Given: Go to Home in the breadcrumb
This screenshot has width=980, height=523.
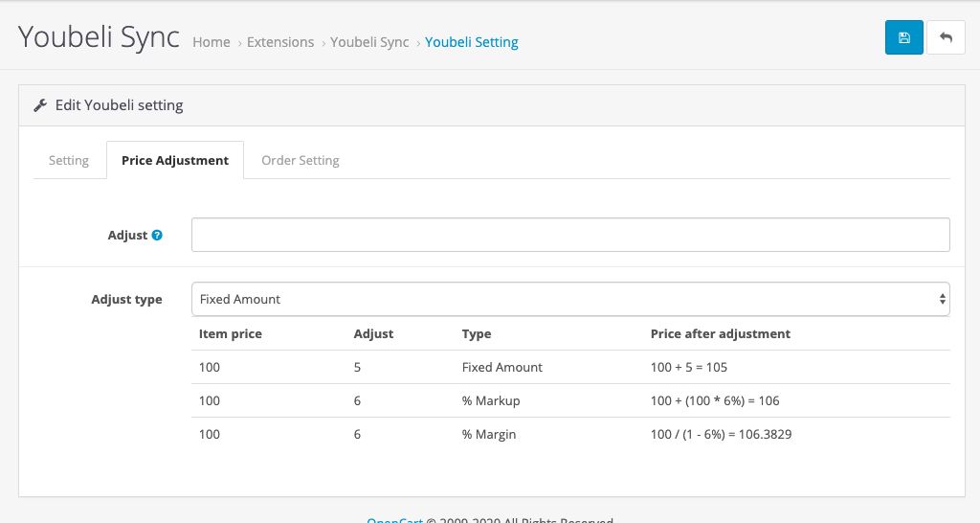Looking at the screenshot, I should point(212,42).
